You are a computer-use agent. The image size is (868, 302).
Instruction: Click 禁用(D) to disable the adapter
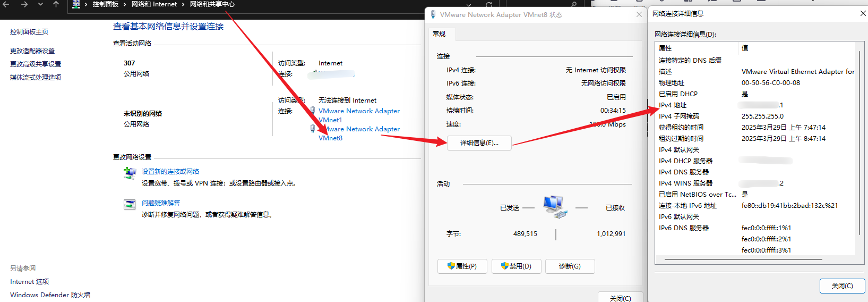[x=516, y=266]
